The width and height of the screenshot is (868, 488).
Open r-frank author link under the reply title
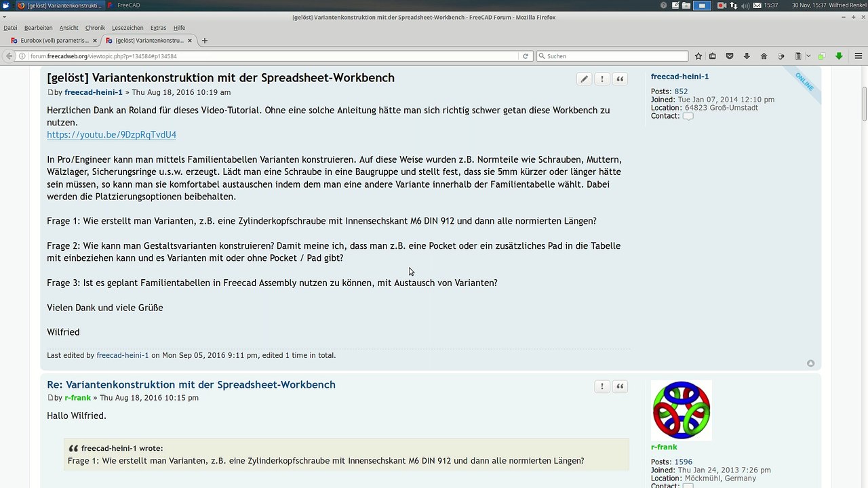click(x=78, y=398)
